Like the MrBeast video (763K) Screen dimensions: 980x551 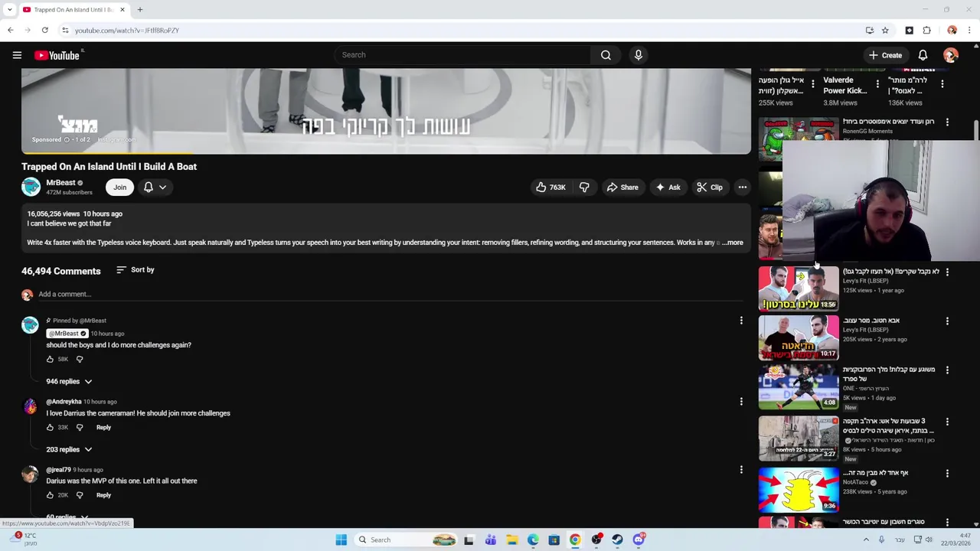tap(550, 187)
